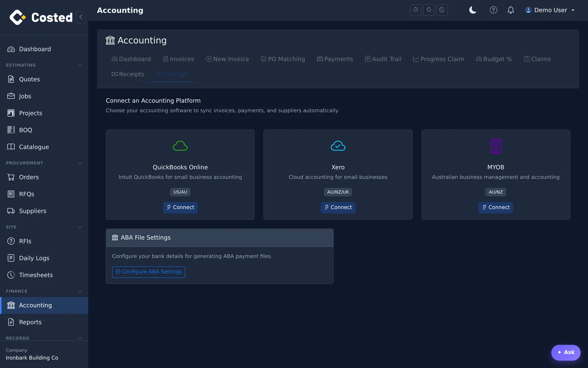Screen dimensions: 588x368
Task: Click Configure ABA Settings button
Action: (148, 272)
